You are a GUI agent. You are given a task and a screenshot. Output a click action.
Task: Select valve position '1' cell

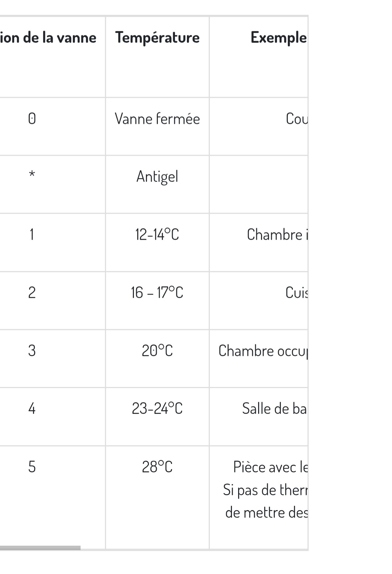[x=32, y=235]
